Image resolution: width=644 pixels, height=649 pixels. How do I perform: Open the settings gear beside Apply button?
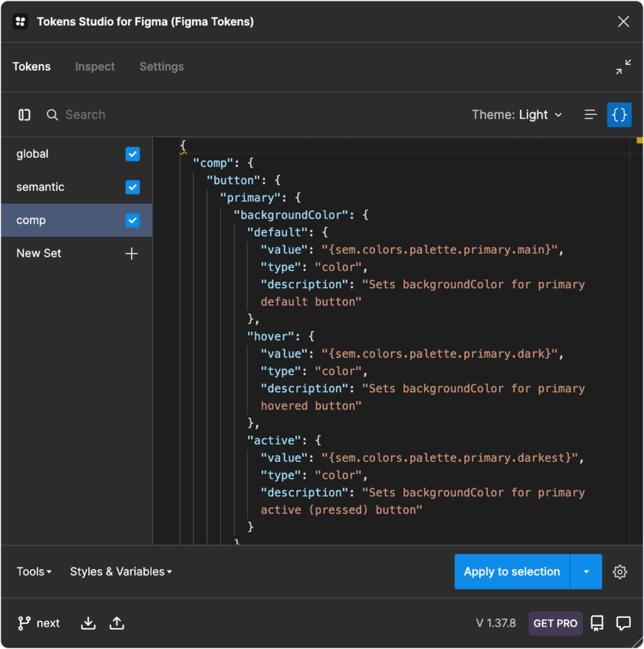pos(620,572)
